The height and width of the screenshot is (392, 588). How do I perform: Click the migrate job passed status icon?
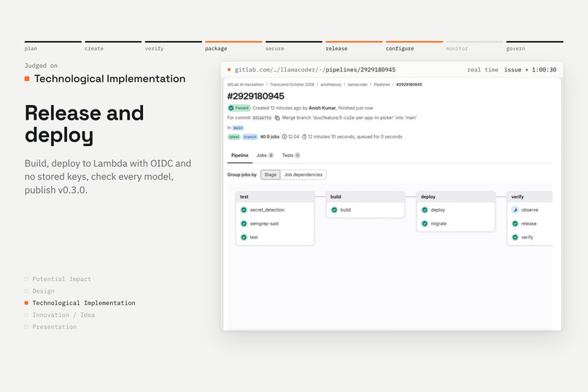(425, 223)
